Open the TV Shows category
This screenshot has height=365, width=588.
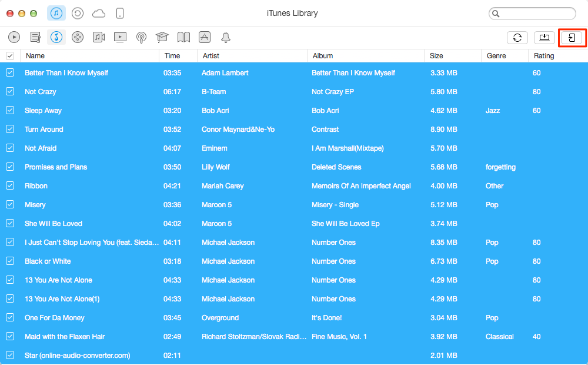pyautogui.click(x=120, y=37)
